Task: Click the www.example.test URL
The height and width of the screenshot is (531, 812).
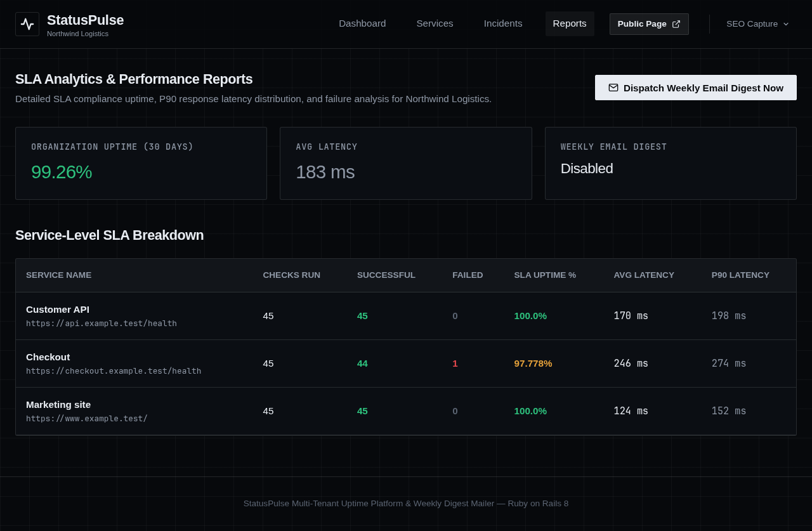Action: click(87, 418)
